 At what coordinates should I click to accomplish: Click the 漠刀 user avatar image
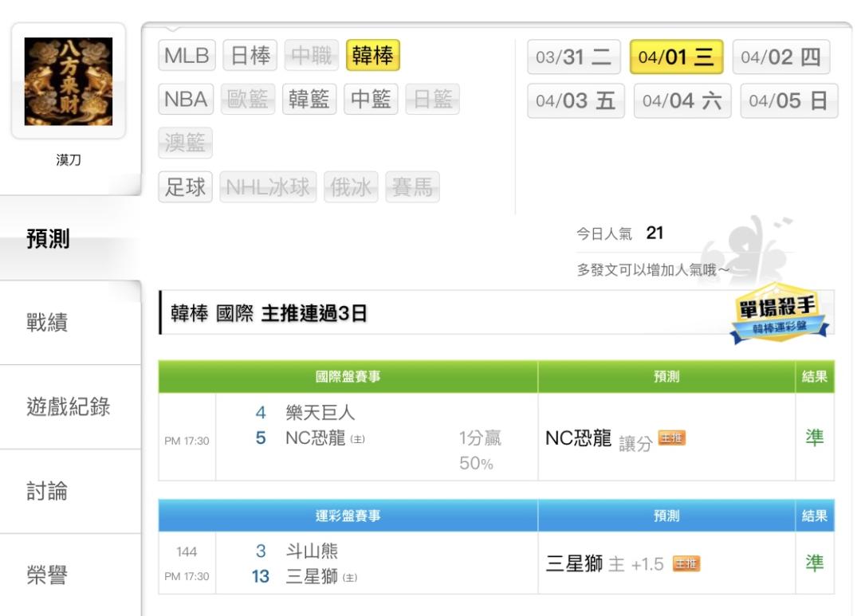69,81
